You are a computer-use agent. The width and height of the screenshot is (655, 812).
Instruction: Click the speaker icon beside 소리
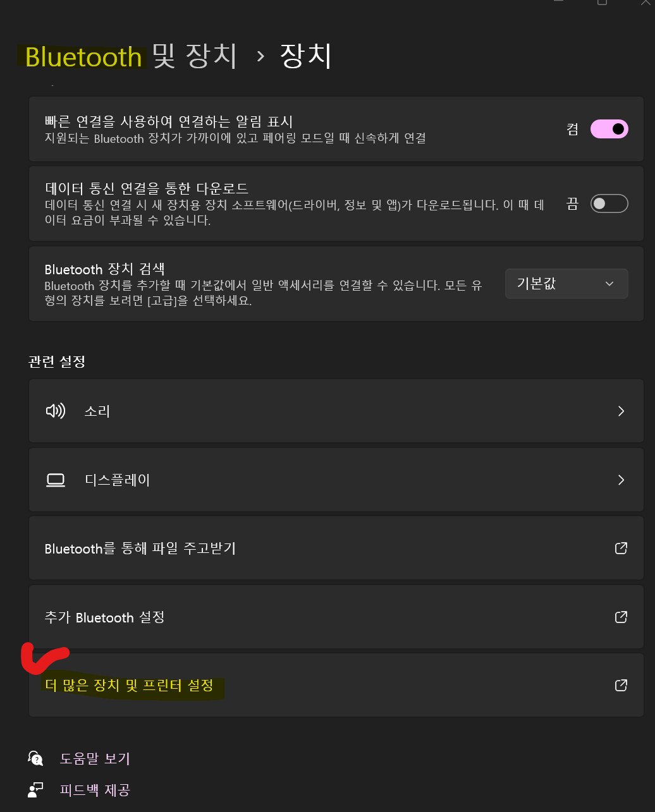[x=56, y=411]
